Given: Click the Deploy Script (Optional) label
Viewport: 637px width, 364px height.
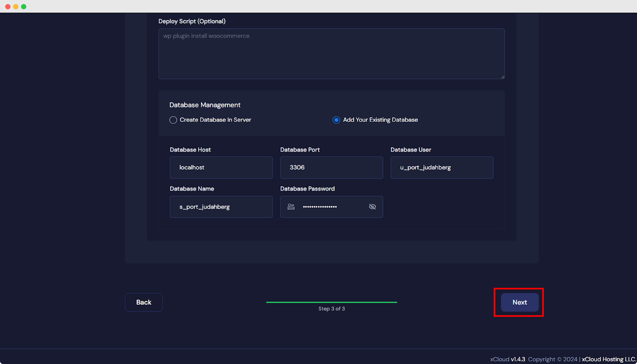Looking at the screenshot, I should [192, 21].
